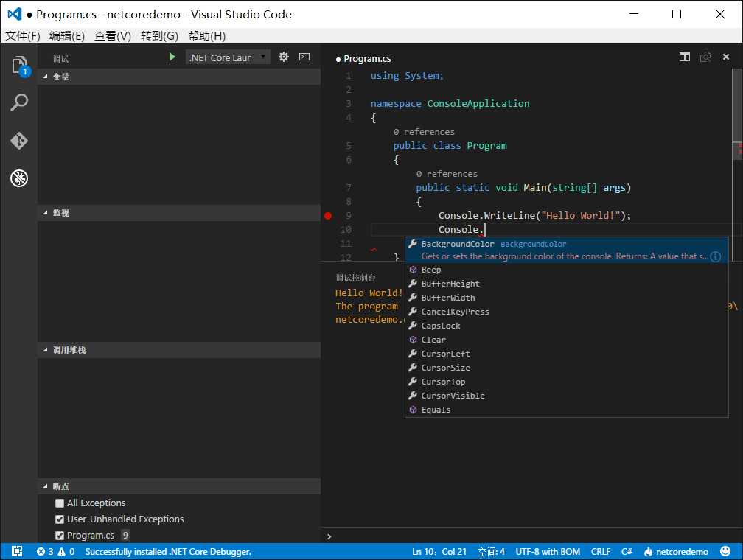Click 'Hello World!' output in debug console
This screenshot has height=560, width=743.
point(369,293)
